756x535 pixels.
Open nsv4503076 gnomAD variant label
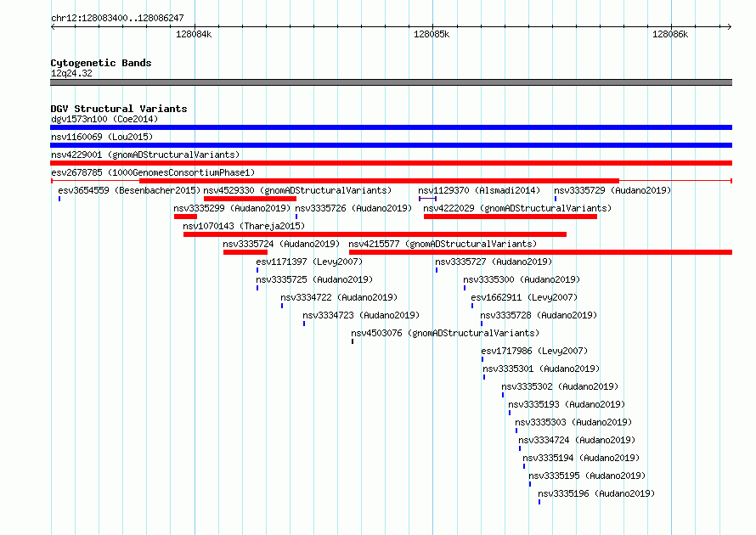click(x=445, y=333)
